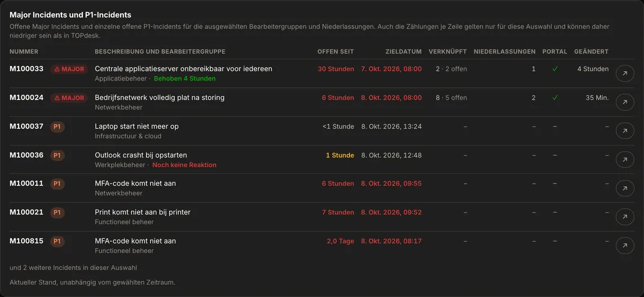Click the OFFEN SEIT column header
This screenshot has width=644, height=297.
336,52
